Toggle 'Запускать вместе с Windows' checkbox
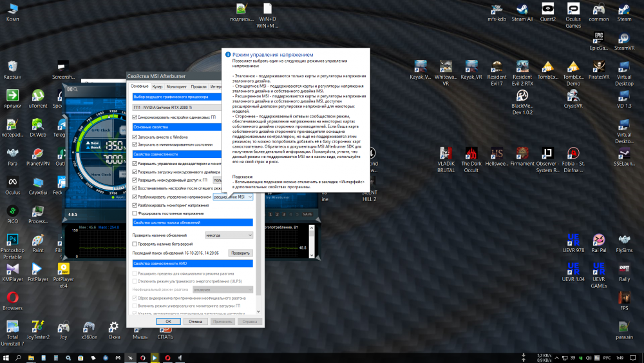Viewport: 644px width, 363px height. point(135,137)
